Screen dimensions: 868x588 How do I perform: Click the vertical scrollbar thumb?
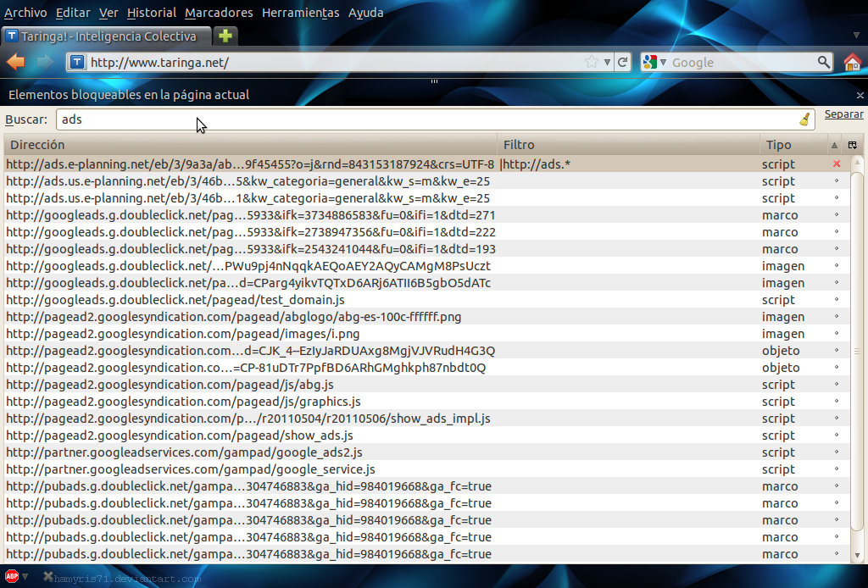click(857, 351)
